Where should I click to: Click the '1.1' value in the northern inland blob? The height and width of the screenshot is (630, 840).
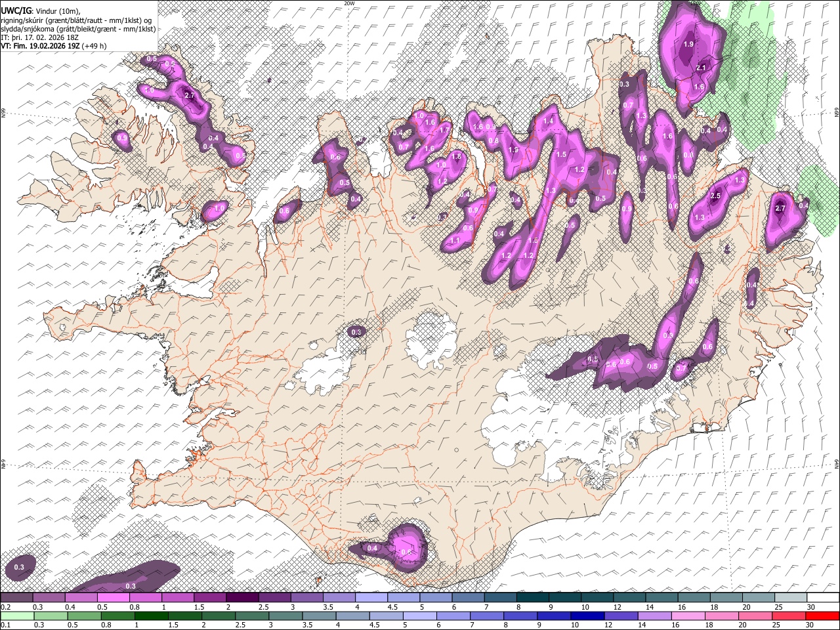point(455,241)
